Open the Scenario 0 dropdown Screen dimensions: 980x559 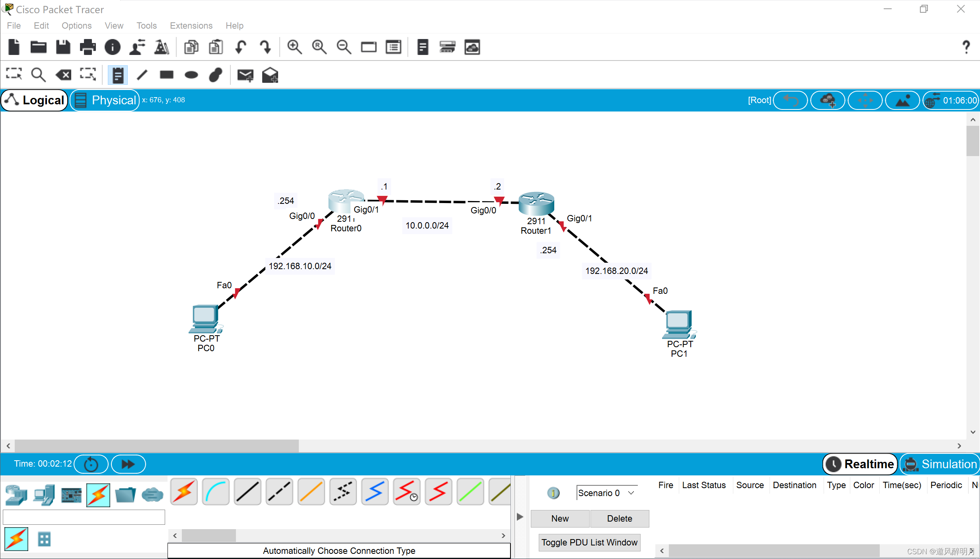606,493
